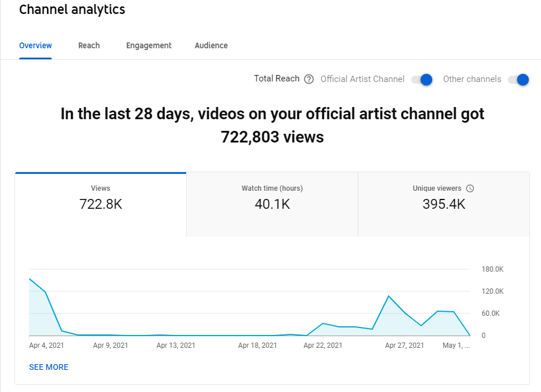This screenshot has width=541, height=392.
Task: Open the Engagement tab
Action: coord(149,45)
